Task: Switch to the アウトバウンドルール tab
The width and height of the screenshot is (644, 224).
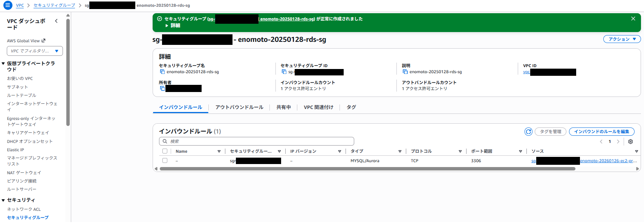Action: (239, 107)
